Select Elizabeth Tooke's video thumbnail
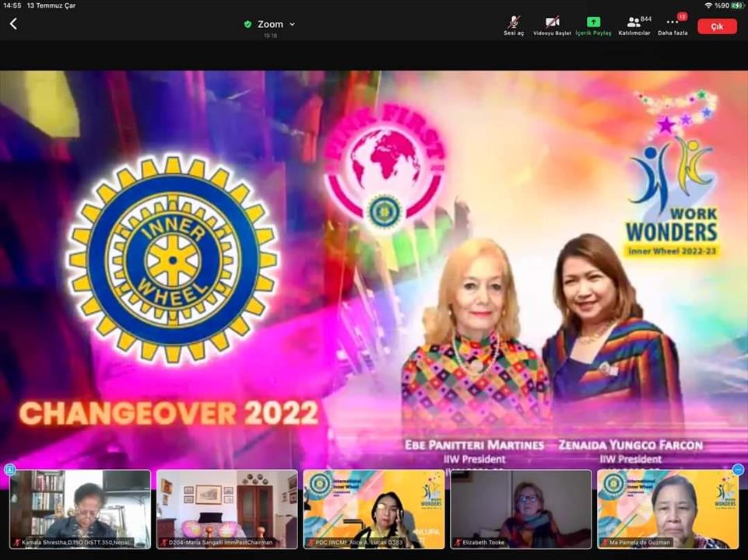This screenshot has height=560, width=748. click(521, 509)
